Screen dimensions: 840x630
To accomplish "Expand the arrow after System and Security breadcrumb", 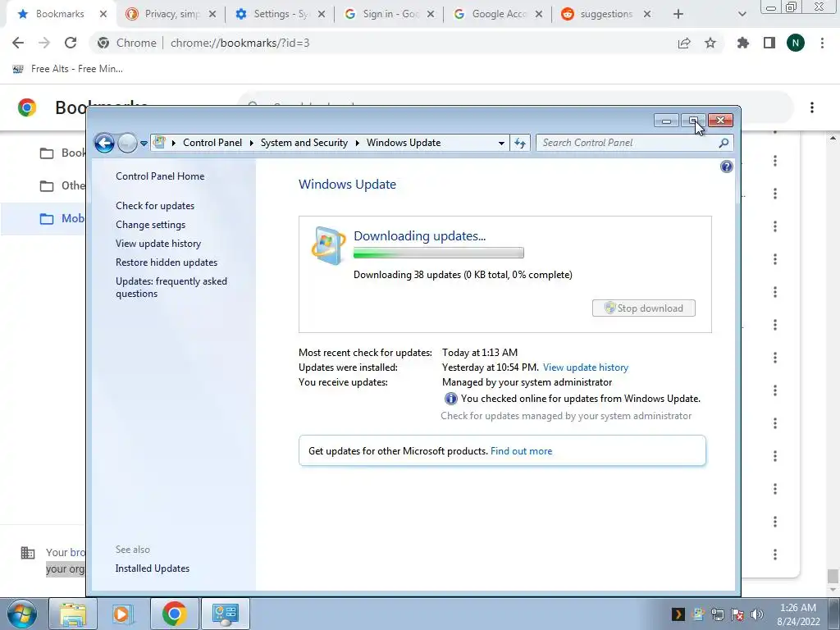I will tap(358, 143).
